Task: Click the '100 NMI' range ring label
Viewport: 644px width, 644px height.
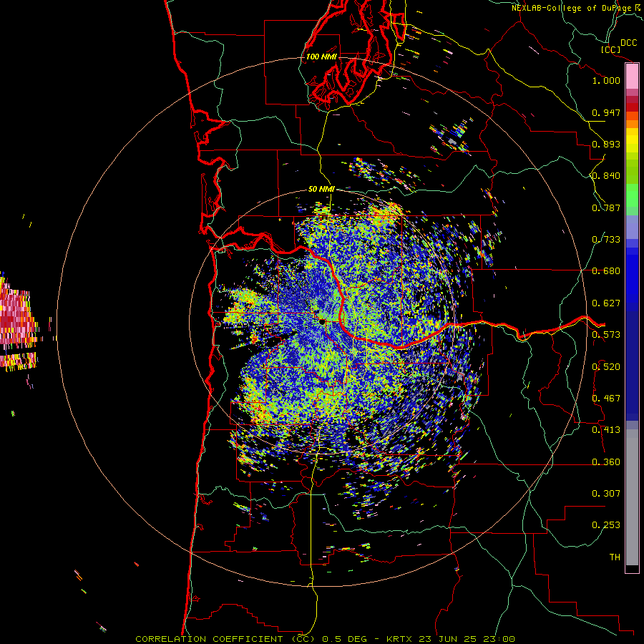Action: [321, 57]
